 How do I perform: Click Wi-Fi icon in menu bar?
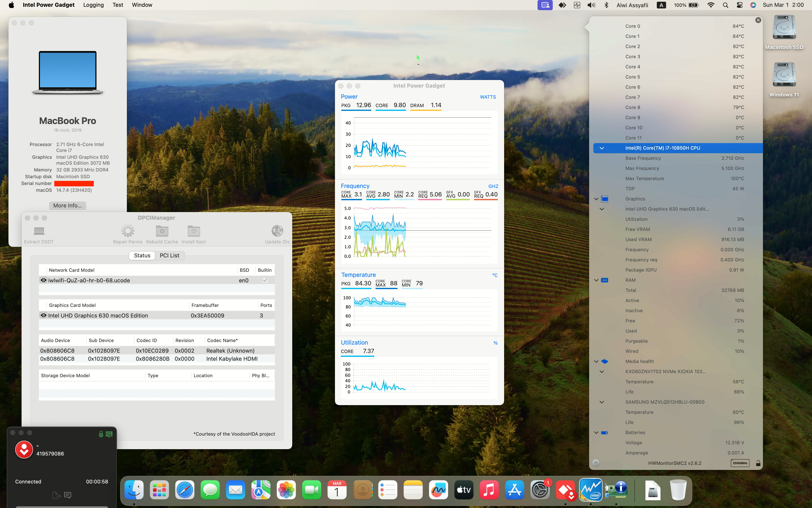(711, 5)
